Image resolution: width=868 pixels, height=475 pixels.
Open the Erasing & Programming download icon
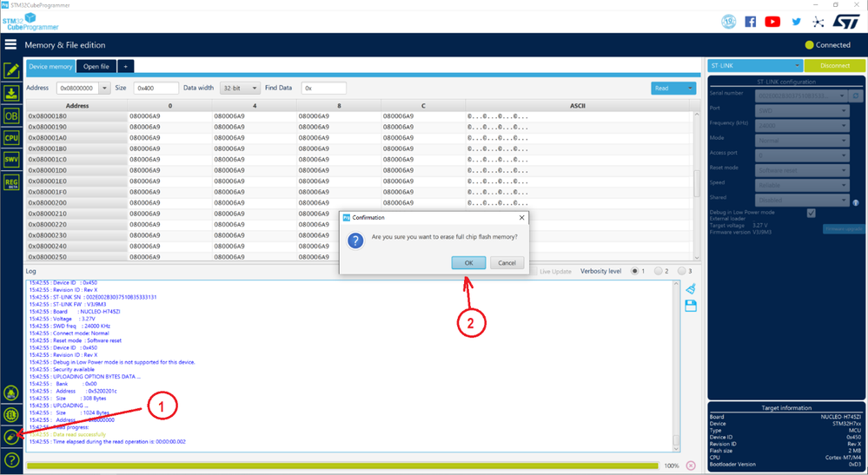tap(11, 94)
